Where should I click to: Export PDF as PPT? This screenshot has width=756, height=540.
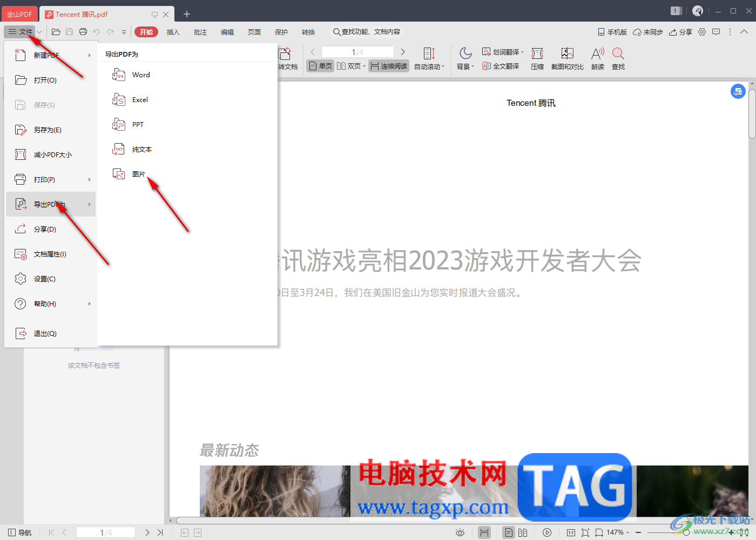(x=128, y=125)
